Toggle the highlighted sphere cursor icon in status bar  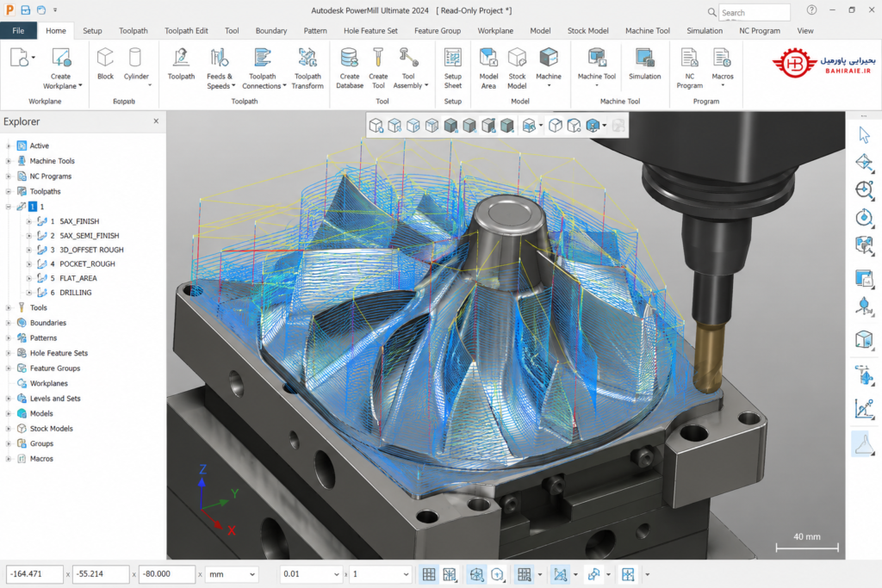tap(476, 574)
